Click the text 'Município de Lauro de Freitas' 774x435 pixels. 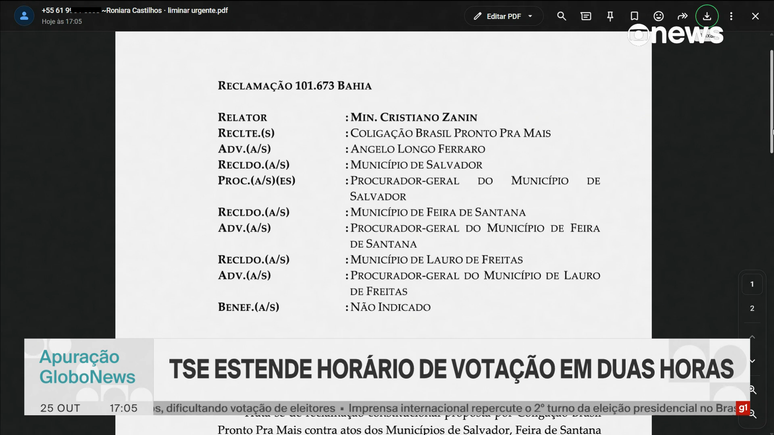tap(436, 260)
